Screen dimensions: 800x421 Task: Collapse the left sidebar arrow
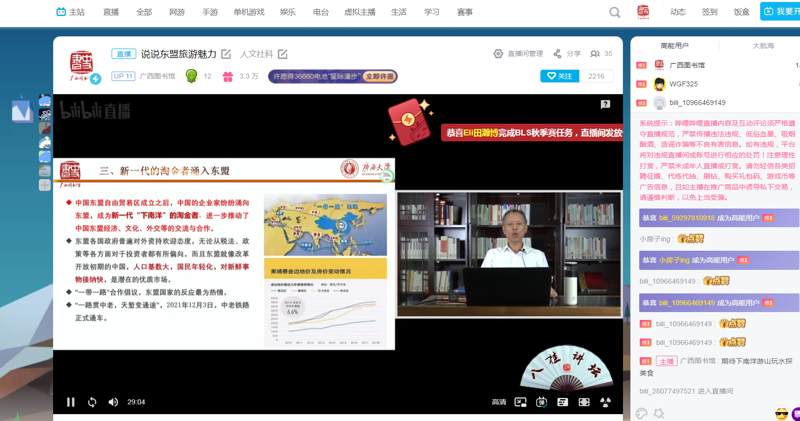pos(21,96)
